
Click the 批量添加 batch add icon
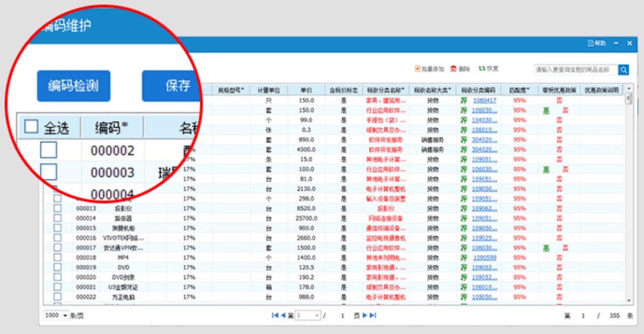(x=418, y=69)
